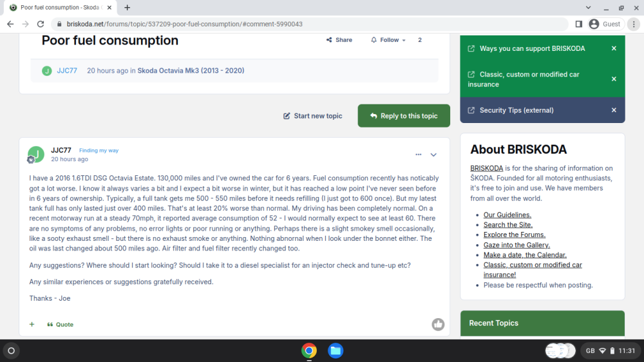Screen dimensions: 644x362
Task: Open the shelf holding space previews
Action: pyautogui.click(x=560, y=351)
